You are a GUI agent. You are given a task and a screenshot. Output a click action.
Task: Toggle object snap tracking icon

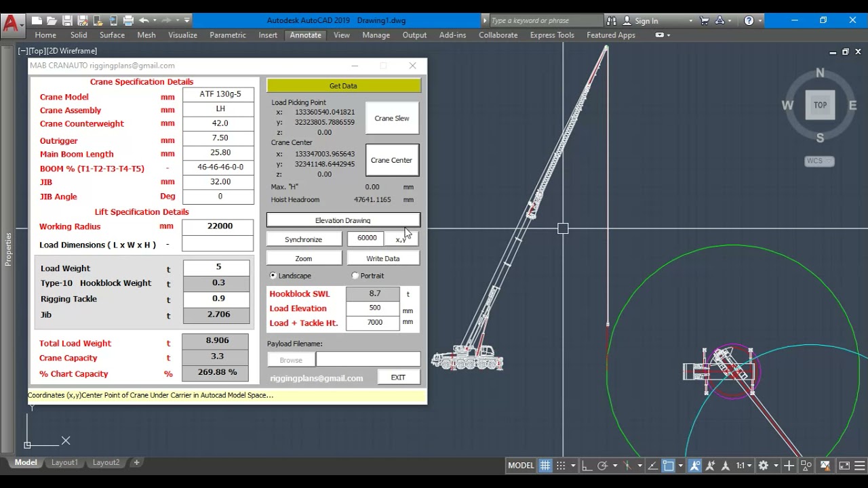(652, 466)
